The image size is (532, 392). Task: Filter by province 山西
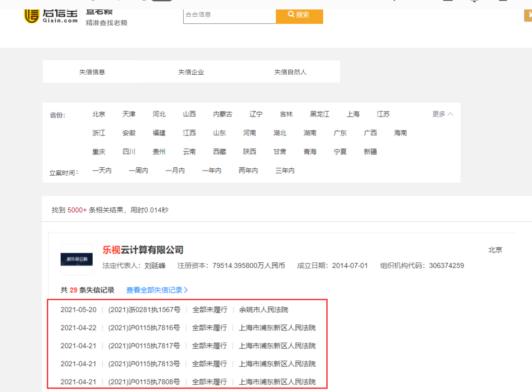189,114
